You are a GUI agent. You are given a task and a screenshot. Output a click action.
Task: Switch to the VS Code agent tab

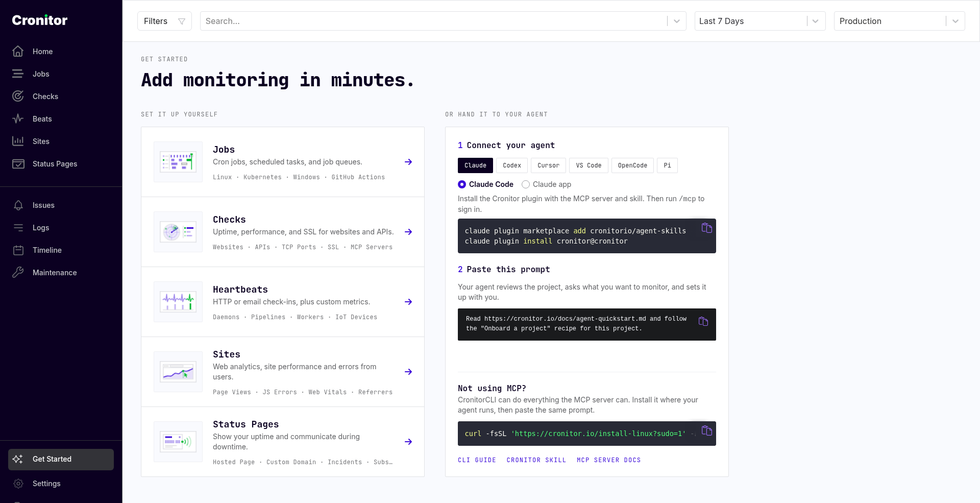click(x=589, y=165)
